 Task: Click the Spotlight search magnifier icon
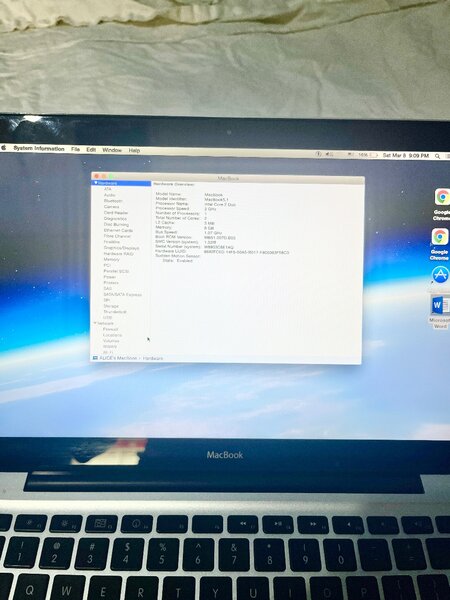(437, 156)
